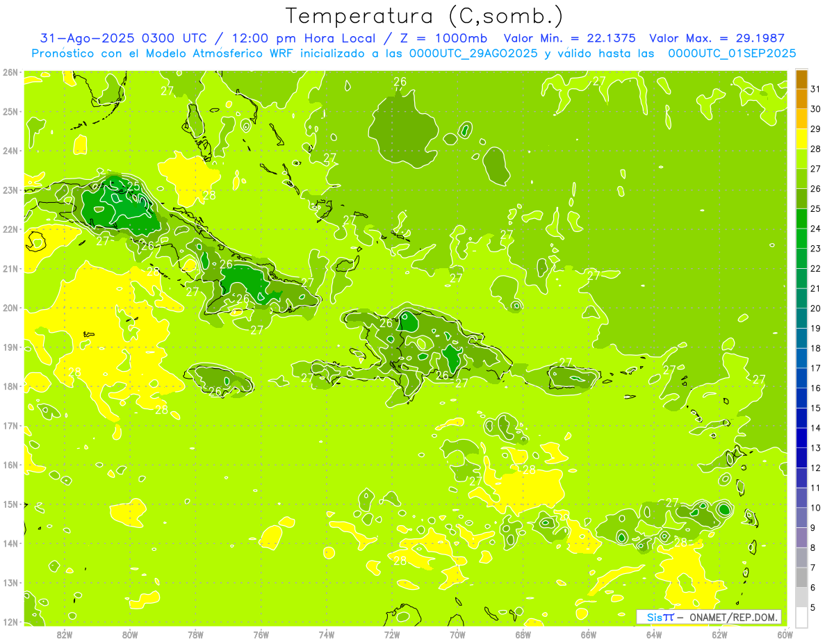Click the number 17 in the color legend
Viewport: 834px width, 644px height.
pos(816,368)
